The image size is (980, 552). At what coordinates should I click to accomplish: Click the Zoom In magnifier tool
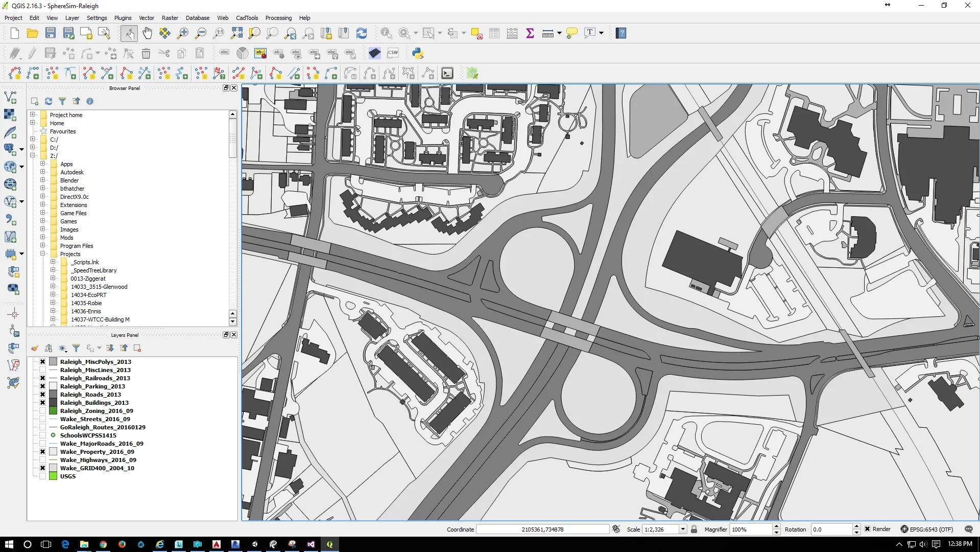coord(183,33)
